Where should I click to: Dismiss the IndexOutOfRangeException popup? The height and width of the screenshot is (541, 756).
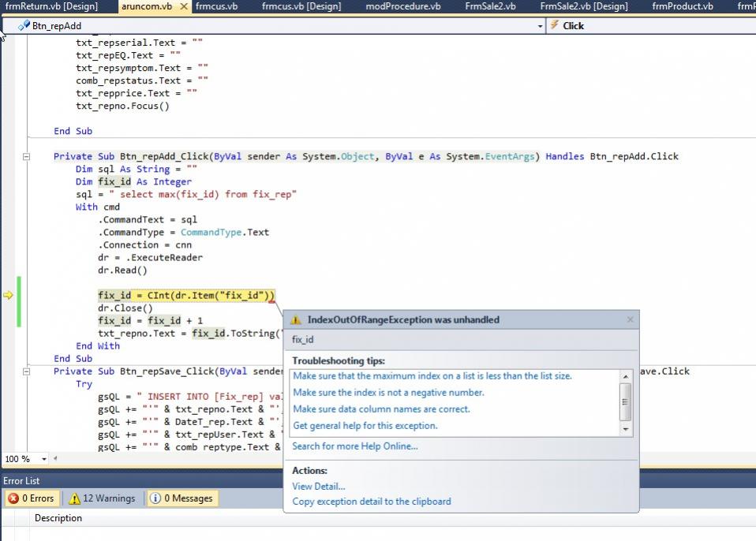pos(630,319)
